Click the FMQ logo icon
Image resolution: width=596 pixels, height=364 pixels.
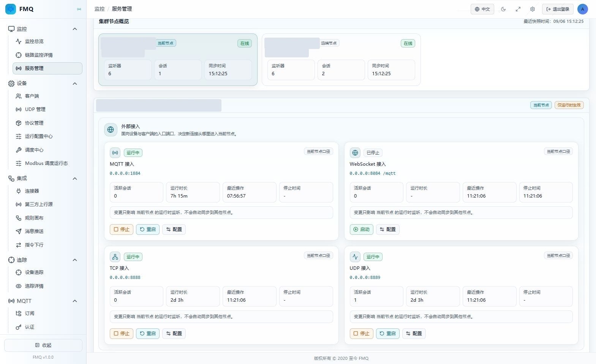pos(11,9)
